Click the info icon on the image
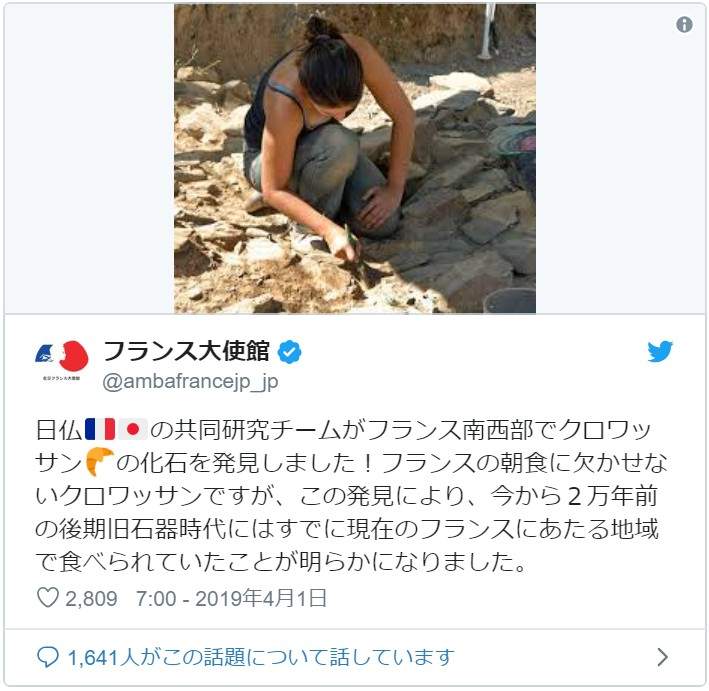 (x=684, y=24)
